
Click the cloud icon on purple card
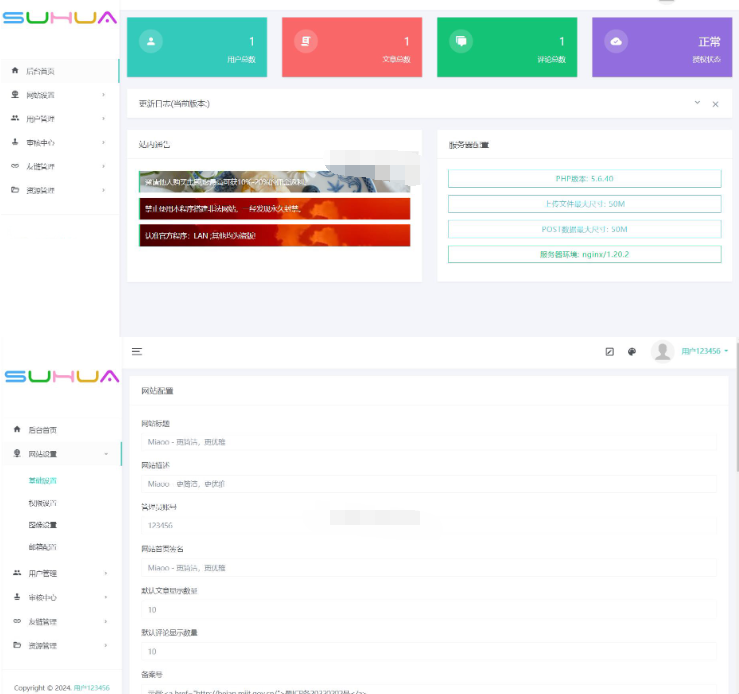(x=616, y=41)
